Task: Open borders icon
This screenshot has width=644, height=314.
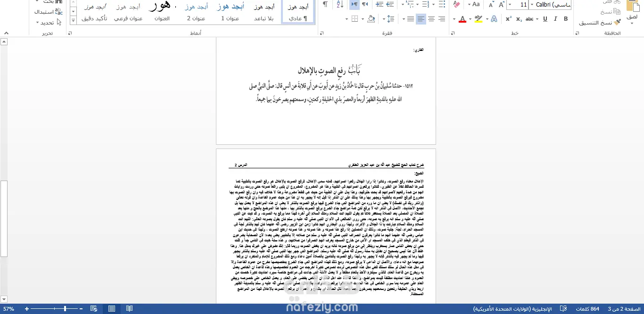Action: pyautogui.click(x=355, y=19)
